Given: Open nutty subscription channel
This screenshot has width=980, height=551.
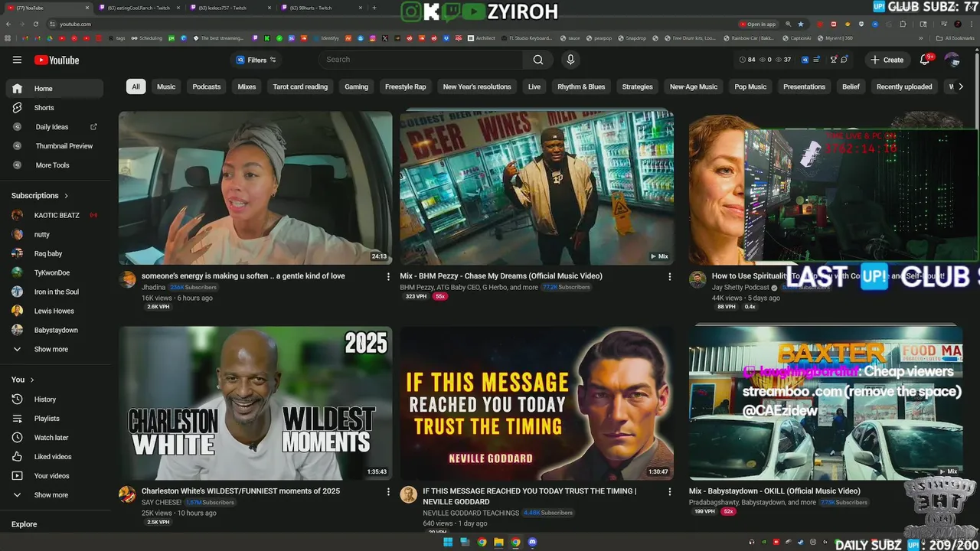Looking at the screenshot, I should (42, 234).
